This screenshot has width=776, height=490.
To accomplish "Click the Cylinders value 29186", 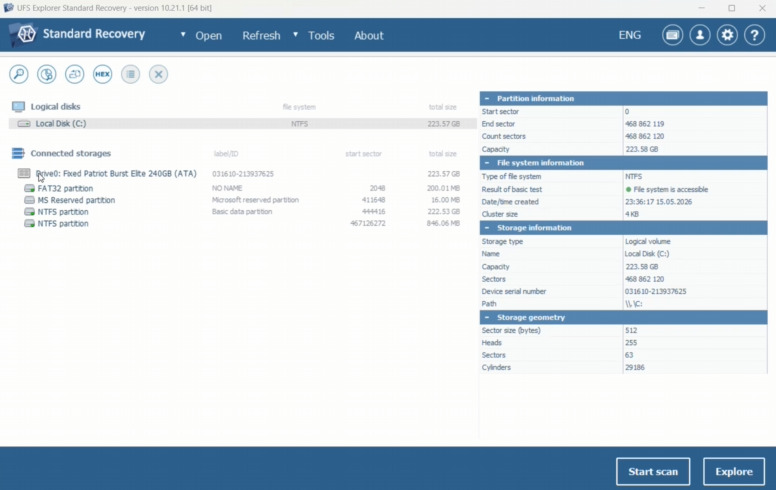I will tap(634, 368).
